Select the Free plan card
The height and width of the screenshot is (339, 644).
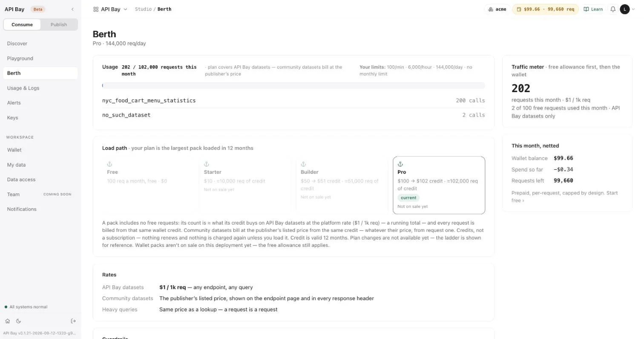(x=148, y=185)
